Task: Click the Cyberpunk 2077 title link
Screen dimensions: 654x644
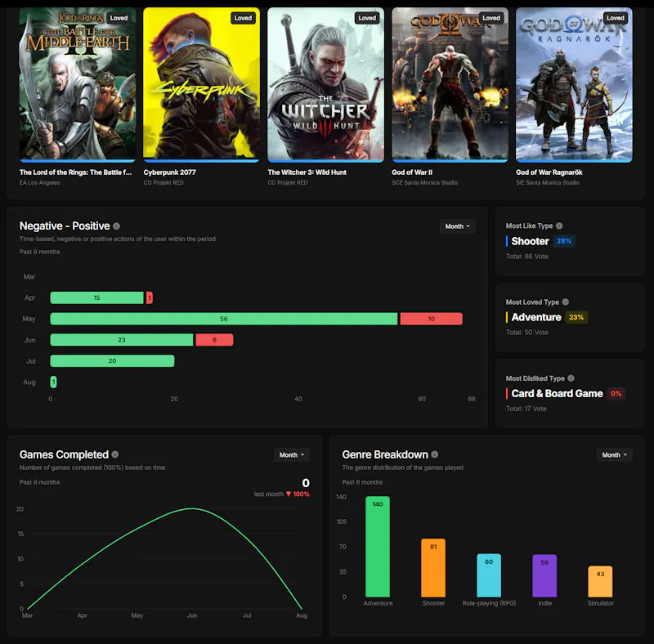Action: coord(170,172)
